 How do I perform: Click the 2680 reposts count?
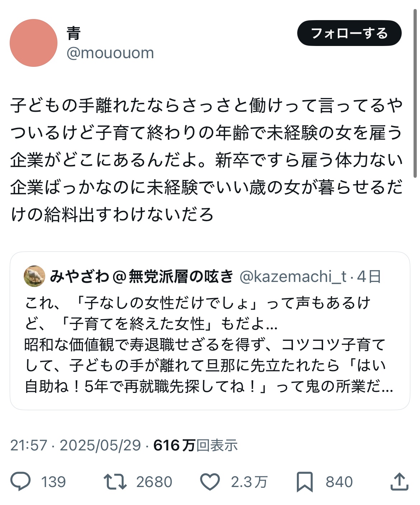point(154,482)
